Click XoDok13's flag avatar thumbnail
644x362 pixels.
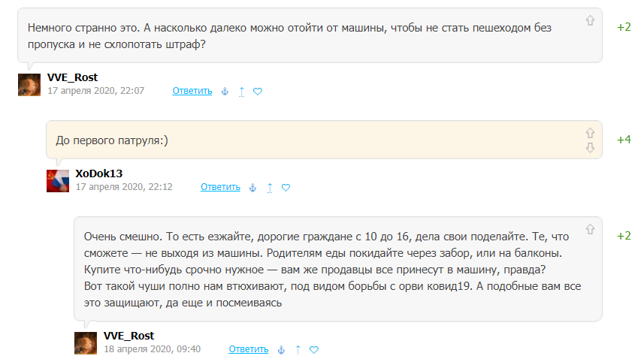[x=58, y=180]
